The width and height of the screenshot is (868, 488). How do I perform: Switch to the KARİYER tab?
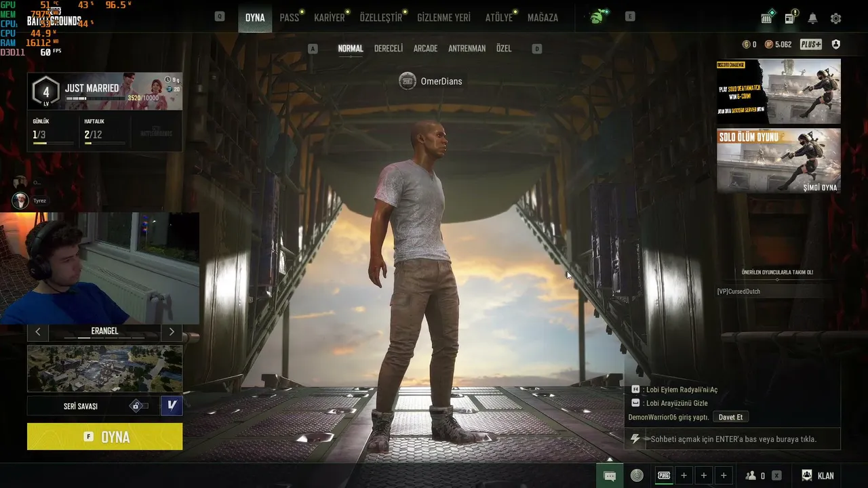[x=330, y=18]
